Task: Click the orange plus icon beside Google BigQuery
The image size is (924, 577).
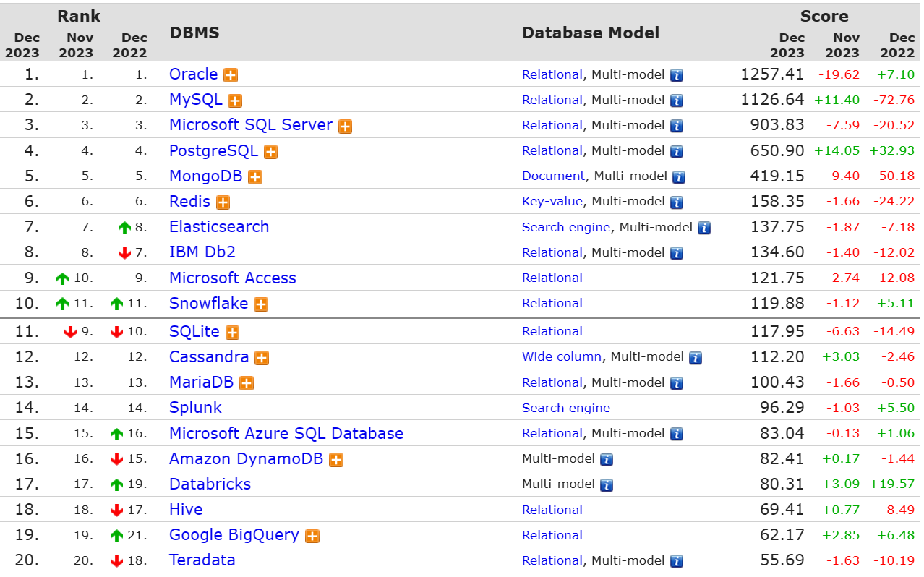Action: (x=312, y=536)
